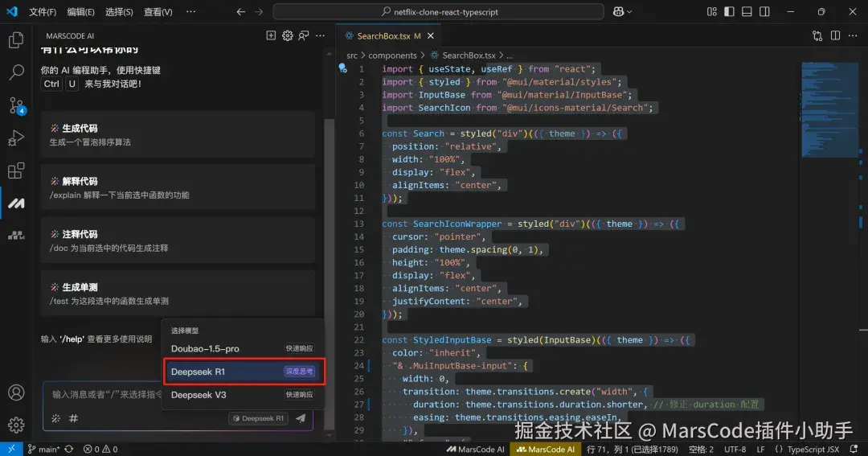The image size is (868, 456).
Task: Change indentation via 空格: 2
Action: click(x=701, y=450)
